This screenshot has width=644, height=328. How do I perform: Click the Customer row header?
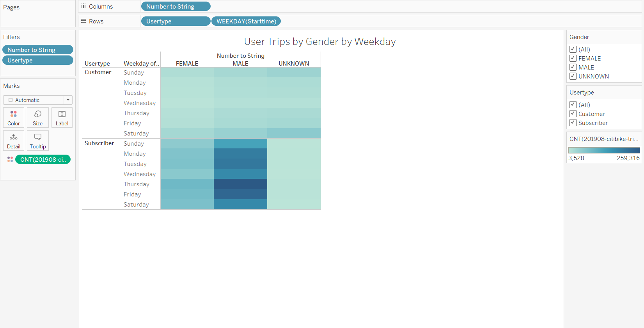98,72
